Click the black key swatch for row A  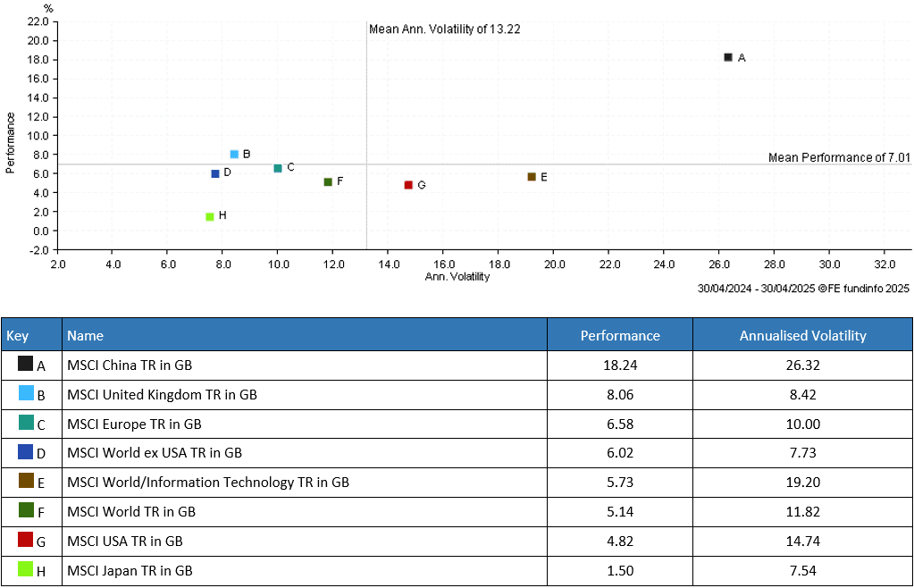[x=25, y=364]
